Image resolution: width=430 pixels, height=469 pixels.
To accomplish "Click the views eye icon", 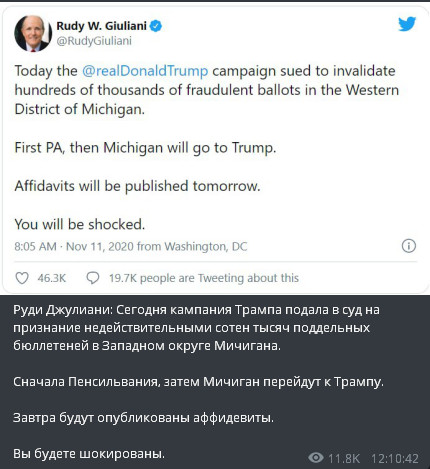I will (x=316, y=458).
